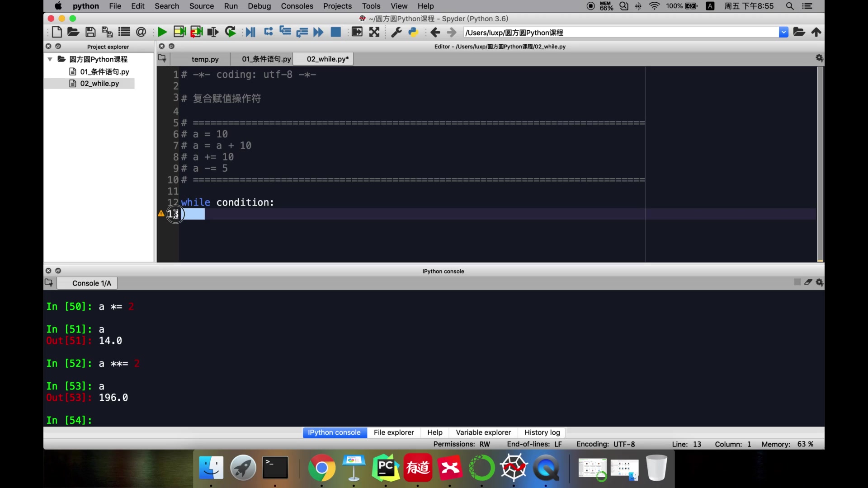868x488 pixels.
Task: Open the working directory path dropdown
Action: click(x=783, y=33)
